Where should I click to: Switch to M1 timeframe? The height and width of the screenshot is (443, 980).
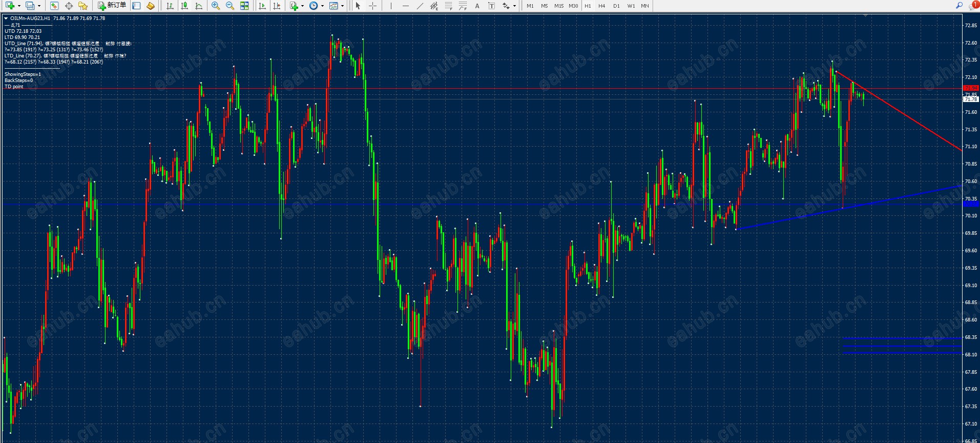(x=530, y=6)
